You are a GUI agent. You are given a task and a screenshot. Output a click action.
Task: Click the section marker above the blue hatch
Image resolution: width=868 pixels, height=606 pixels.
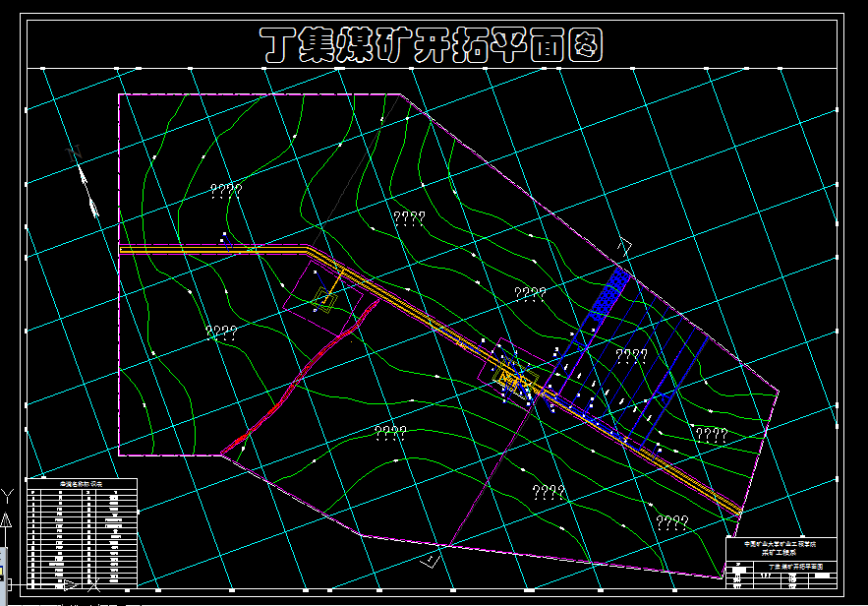click(625, 248)
